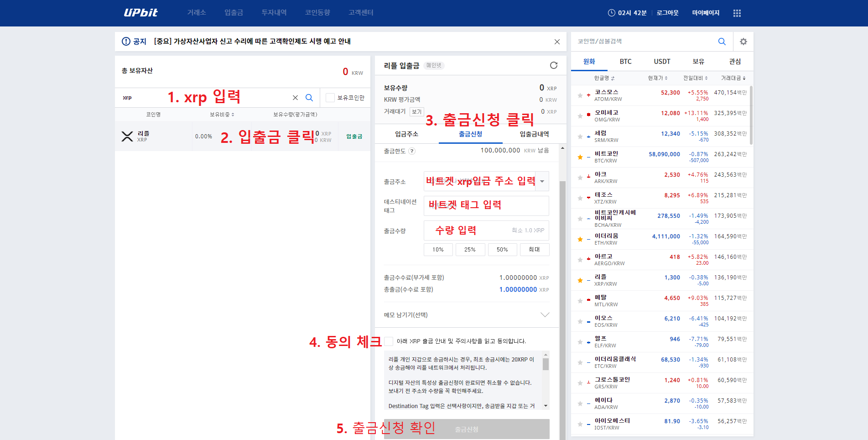Click the 보기 button for 거래대기
Image resolution: width=868 pixels, height=440 pixels.
pos(417,112)
